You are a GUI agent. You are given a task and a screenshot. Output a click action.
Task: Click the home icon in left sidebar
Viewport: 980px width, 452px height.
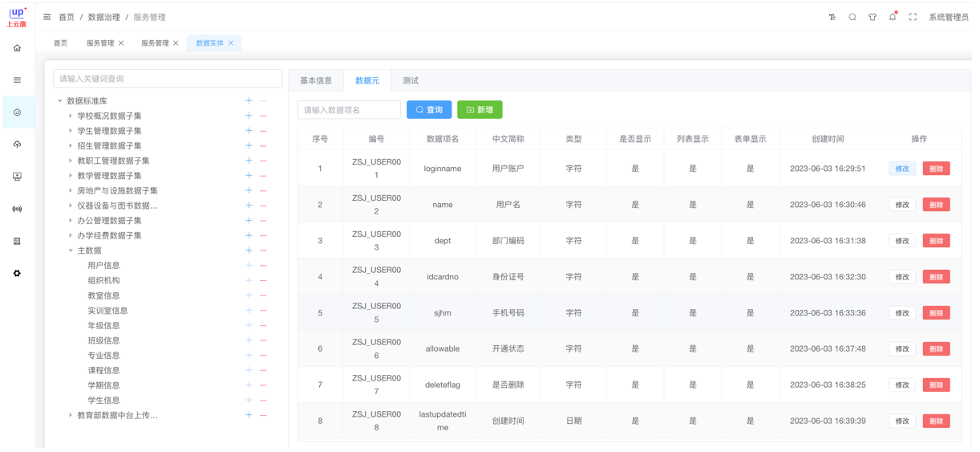click(17, 48)
